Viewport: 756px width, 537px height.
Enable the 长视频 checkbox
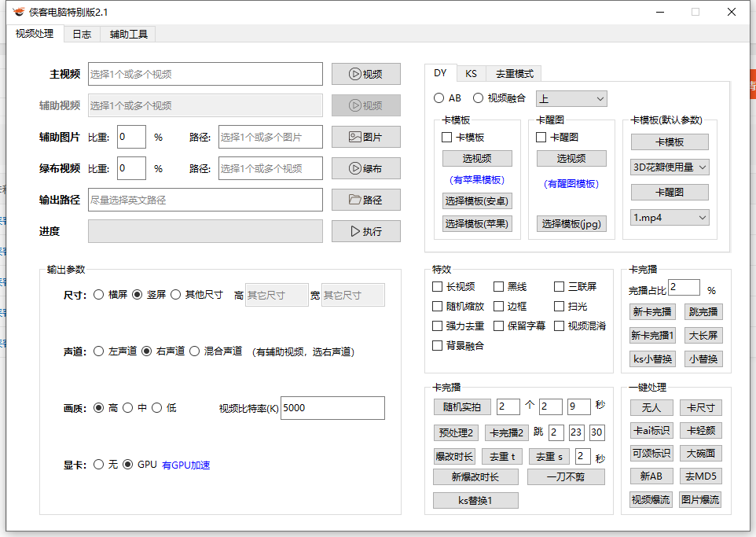(x=438, y=287)
